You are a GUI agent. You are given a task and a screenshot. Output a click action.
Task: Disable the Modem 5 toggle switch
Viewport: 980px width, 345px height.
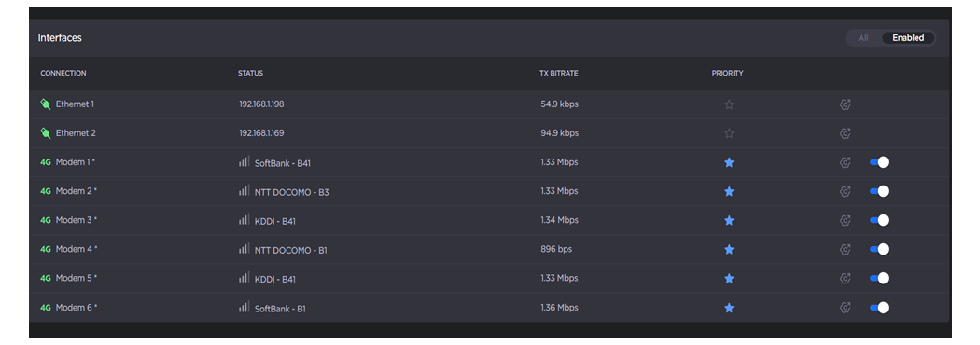click(879, 278)
